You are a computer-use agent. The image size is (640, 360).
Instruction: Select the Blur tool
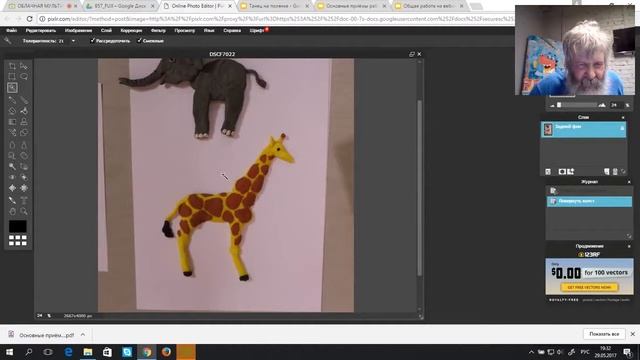12,145
